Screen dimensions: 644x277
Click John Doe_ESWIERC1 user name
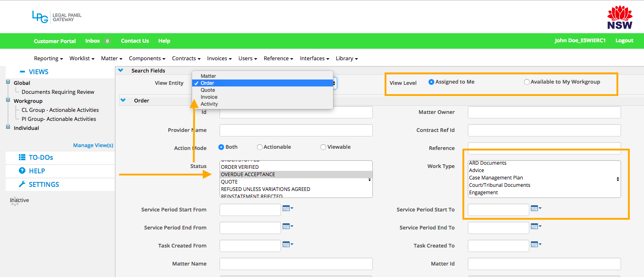pos(580,41)
